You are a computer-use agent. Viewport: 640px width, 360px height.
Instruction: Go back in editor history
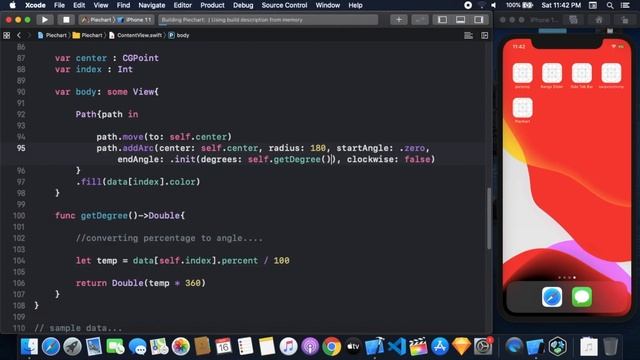[19, 36]
